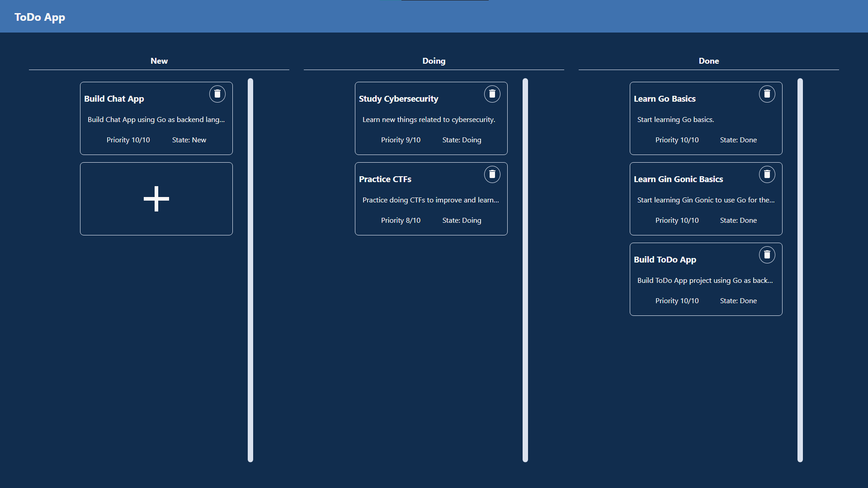
Task: Open the Study Cybersecurity card title
Action: [x=398, y=99]
